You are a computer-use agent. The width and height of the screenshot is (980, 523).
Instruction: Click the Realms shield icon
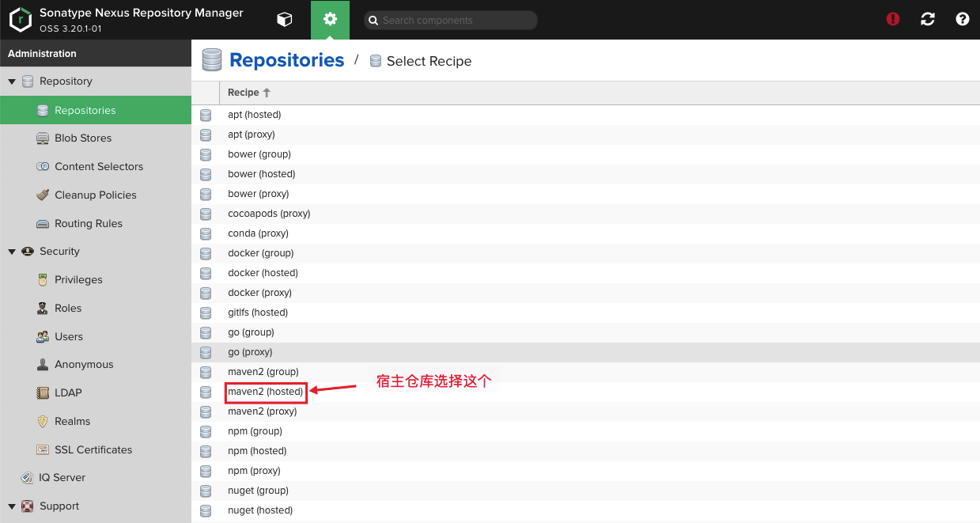point(43,422)
